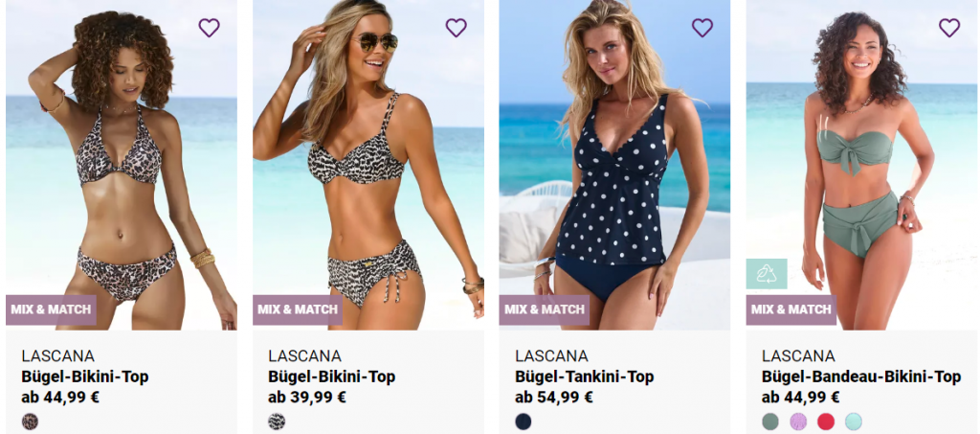Click the recycling sustainability icon
Viewport: 980px width, 434px height.
pos(767,274)
